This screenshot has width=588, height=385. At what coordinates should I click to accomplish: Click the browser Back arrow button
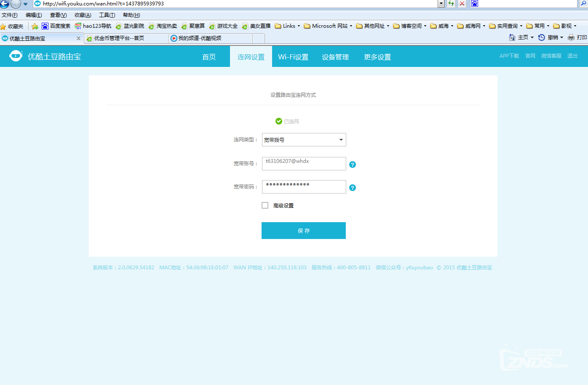click(x=4, y=4)
